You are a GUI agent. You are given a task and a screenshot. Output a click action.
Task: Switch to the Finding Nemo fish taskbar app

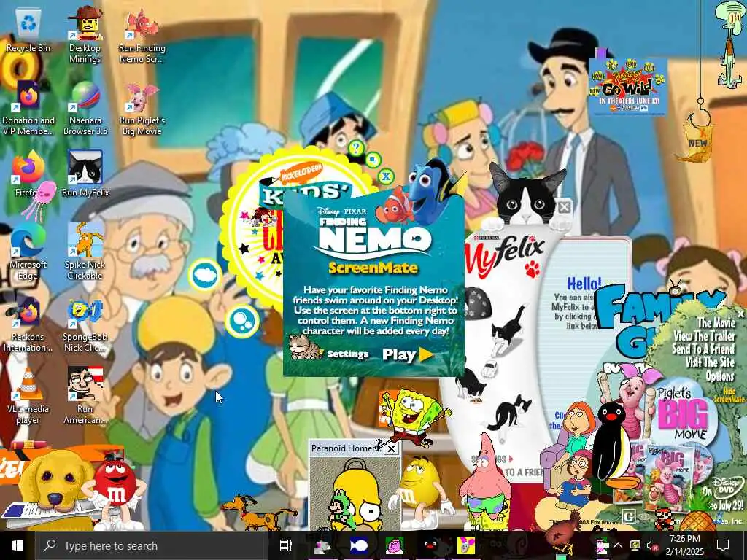coord(358,545)
